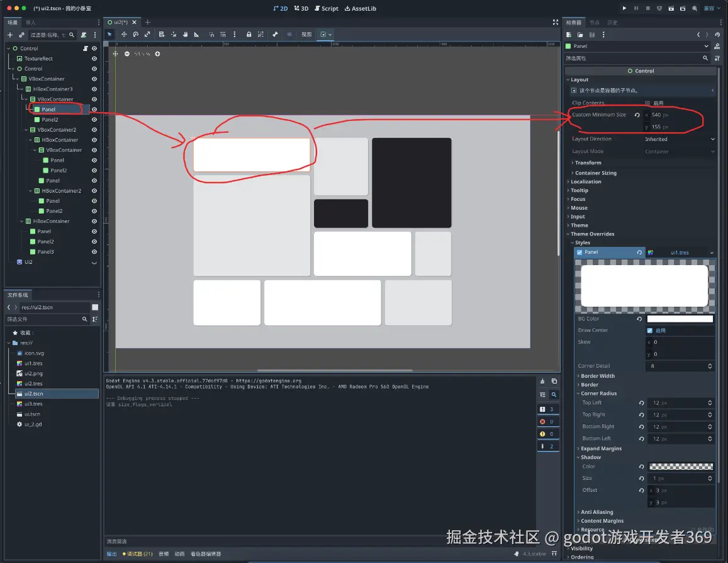Toggle visibility of HBoxContainer2 node
Screen dimensions: 728x563
(94, 191)
